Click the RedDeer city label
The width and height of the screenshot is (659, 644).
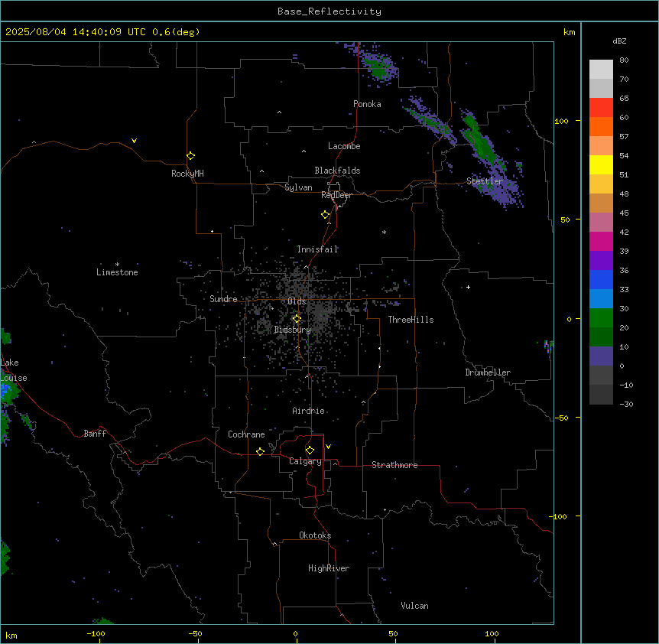(336, 195)
